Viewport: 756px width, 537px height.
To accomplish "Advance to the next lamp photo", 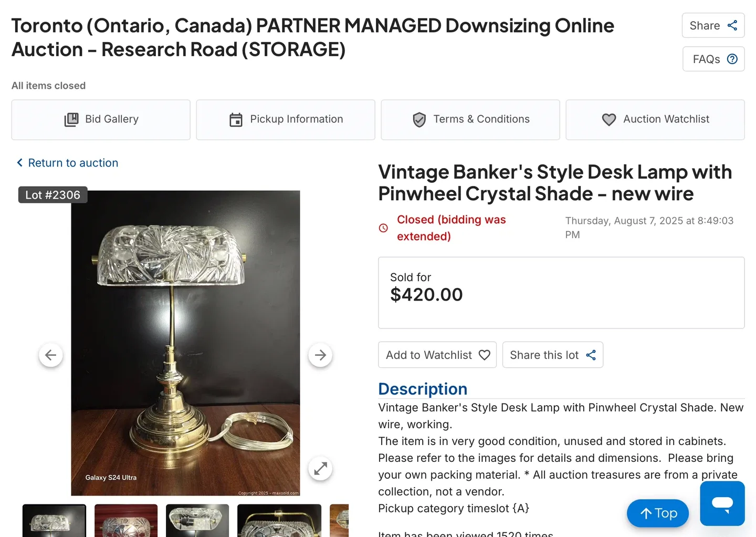I will point(320,355).
